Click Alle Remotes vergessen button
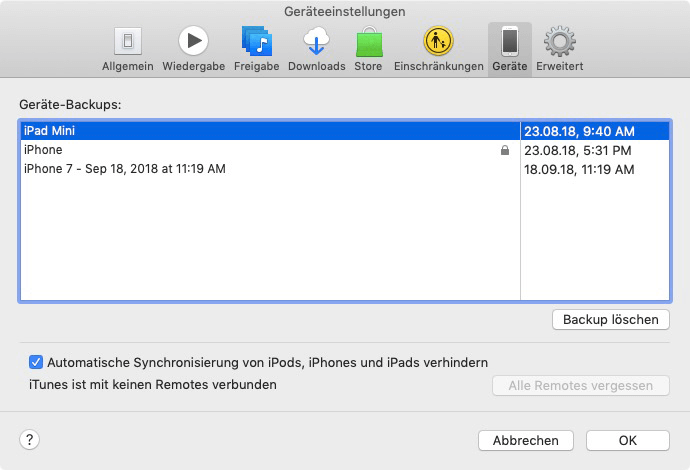Viewport: 690px width, 470px height. [581, 386]
